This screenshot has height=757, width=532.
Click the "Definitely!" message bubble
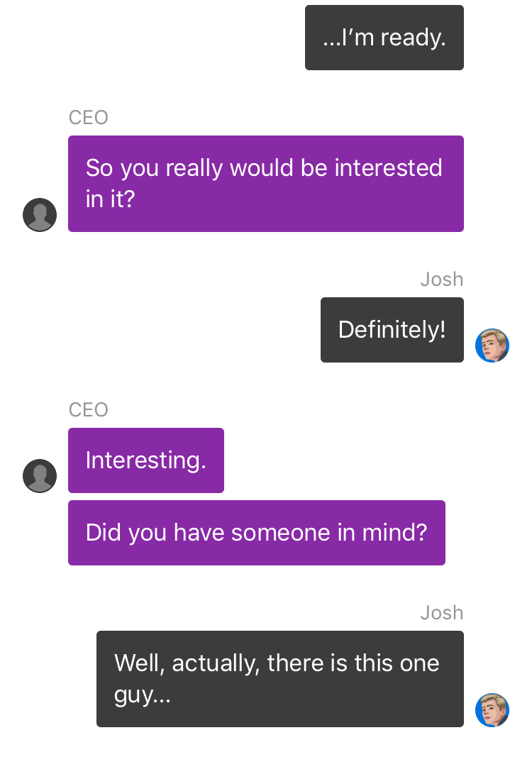click(392, 330)
